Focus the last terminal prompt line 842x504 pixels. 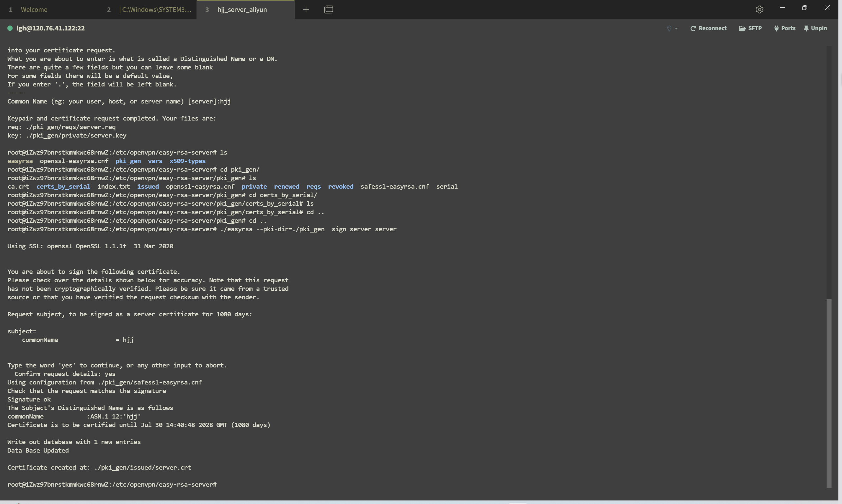pos(112,485)
